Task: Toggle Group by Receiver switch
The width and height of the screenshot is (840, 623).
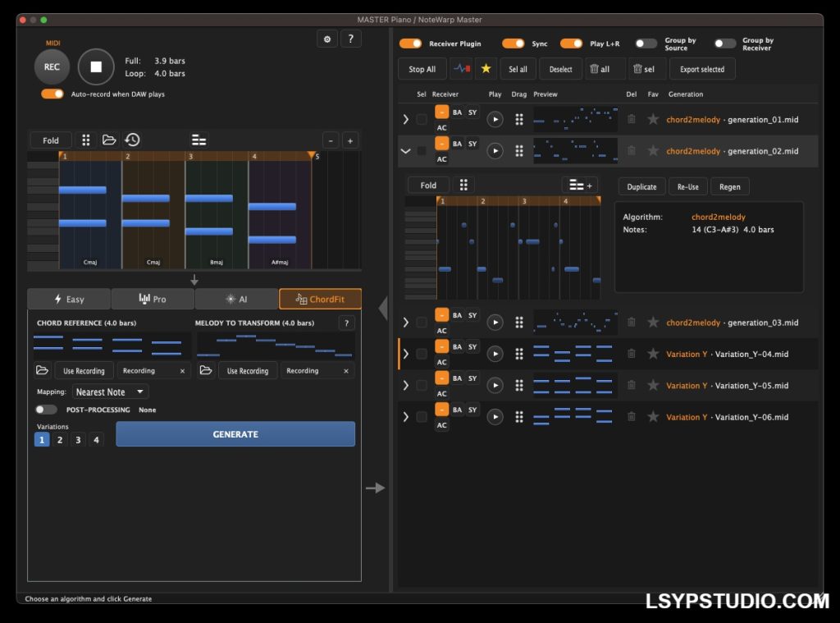Action: tap(725, 44)
